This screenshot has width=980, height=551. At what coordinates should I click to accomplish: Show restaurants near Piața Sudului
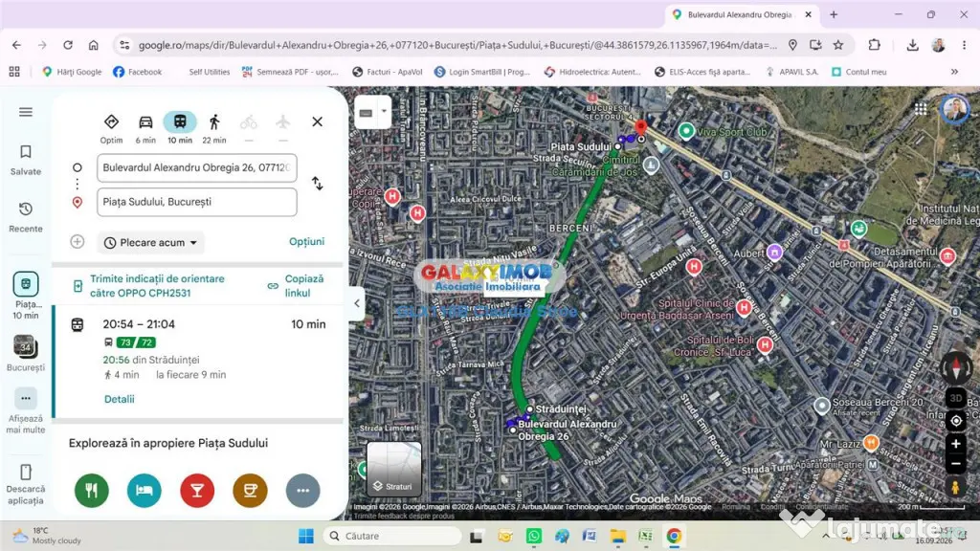pyautogui.click(x=92, y=491)
